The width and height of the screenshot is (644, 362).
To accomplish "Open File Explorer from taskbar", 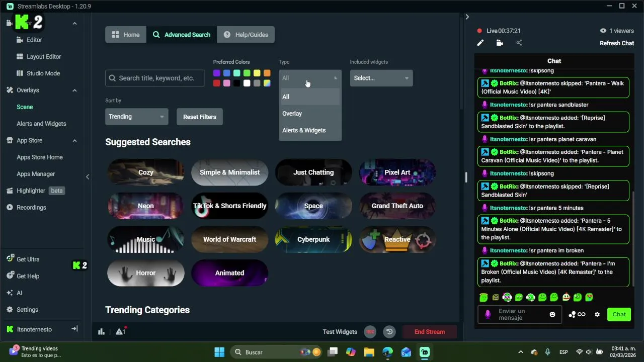I will coord(369,352).
